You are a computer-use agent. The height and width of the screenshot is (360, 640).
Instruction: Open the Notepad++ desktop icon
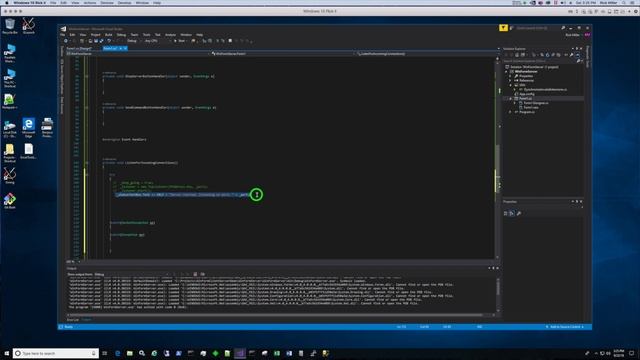pos(10,101)
